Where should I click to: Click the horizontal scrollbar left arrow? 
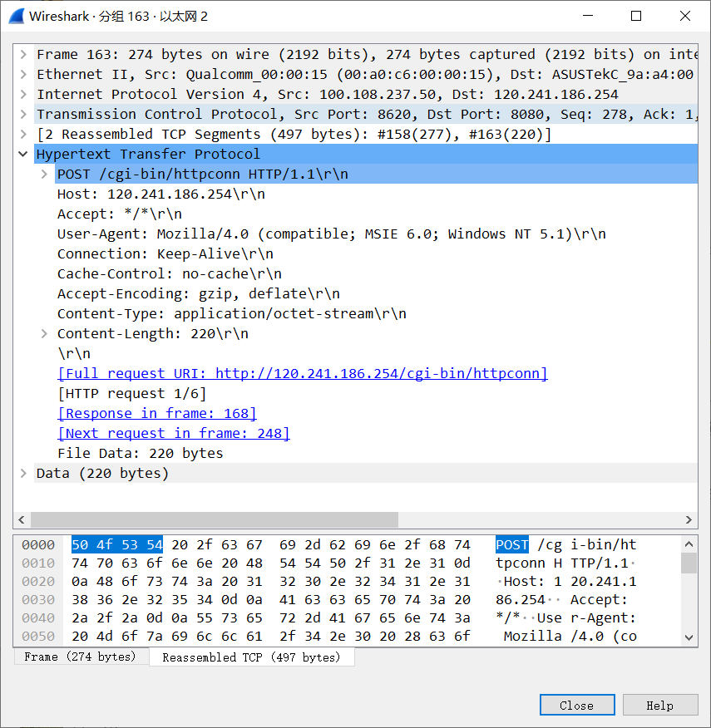click(22, 519)
